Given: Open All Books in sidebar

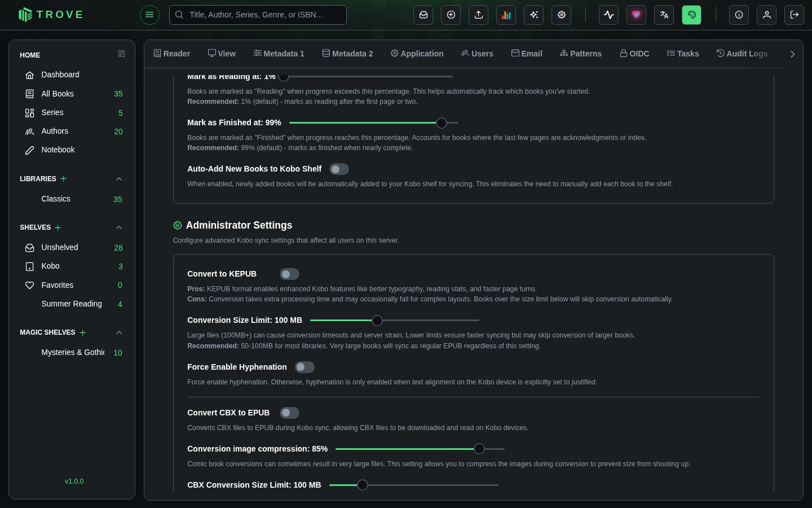Looking at the screenshot, I should (x=72, y=94).
